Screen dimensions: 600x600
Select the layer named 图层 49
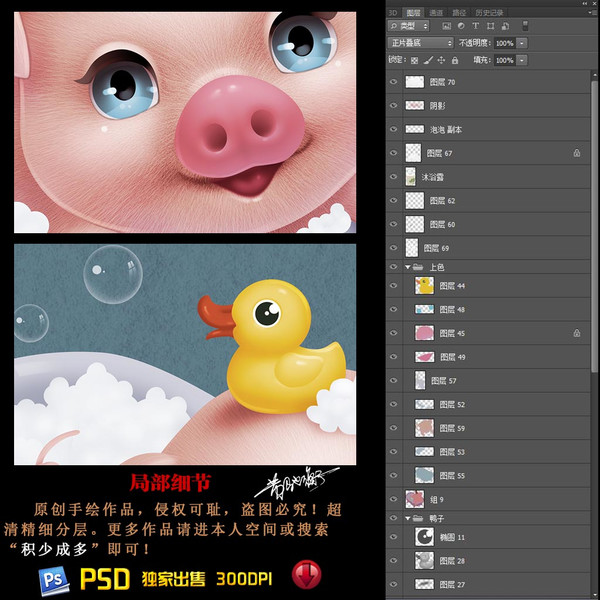pyautogui.click(x=488, y=357)
